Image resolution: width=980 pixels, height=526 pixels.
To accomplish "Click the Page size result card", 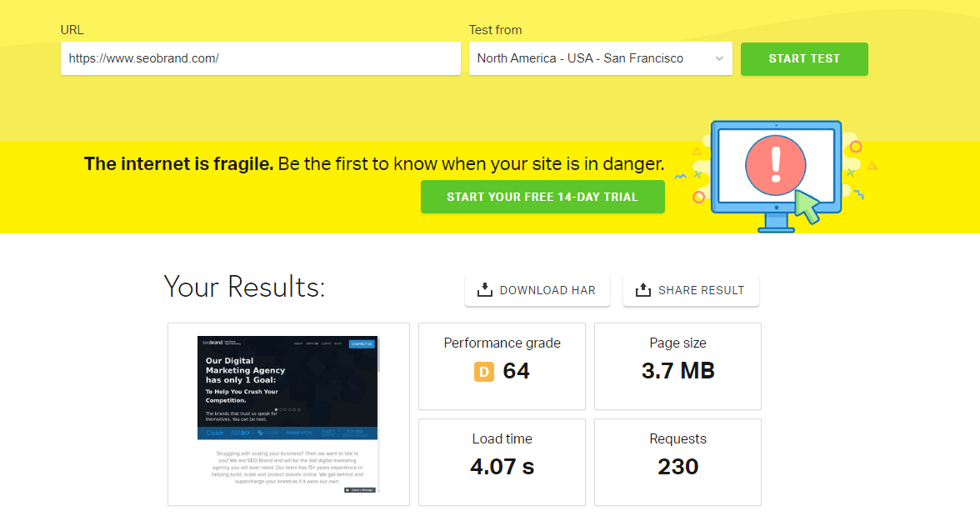I will [x=677, y=367].
